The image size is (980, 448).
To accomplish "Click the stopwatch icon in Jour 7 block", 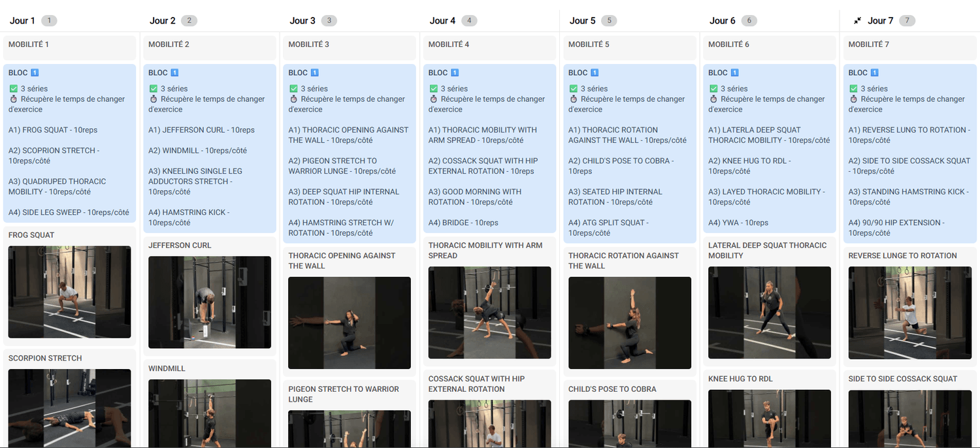I will coord(853,99).
